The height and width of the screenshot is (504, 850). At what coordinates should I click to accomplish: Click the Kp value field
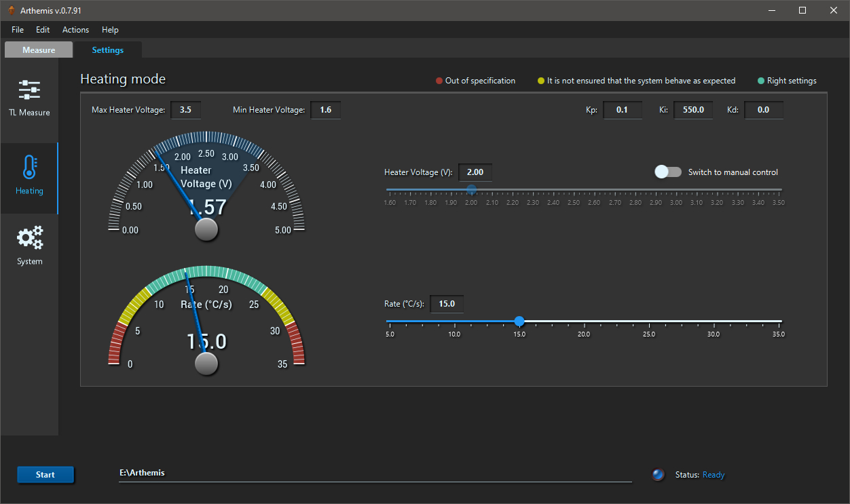pos(623,110)
